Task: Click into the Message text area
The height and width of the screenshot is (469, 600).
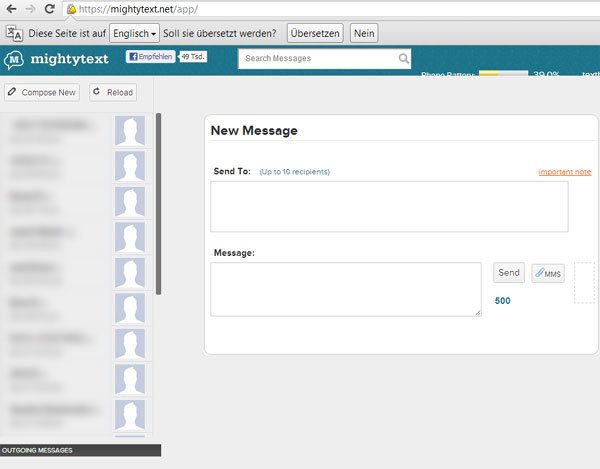Action: click(346, 289)
